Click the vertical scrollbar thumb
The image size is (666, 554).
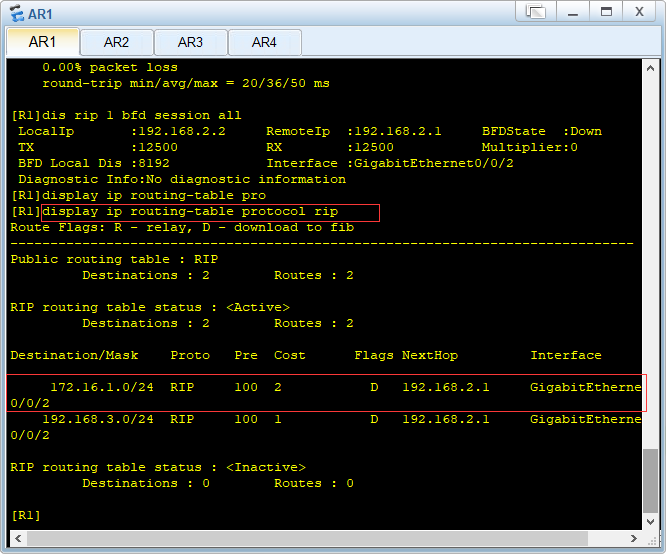[650, 481]
